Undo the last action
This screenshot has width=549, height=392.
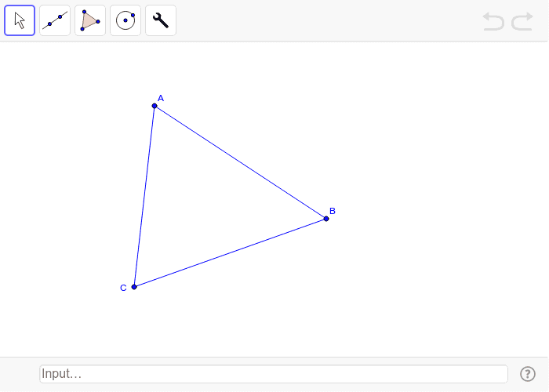click(493, 21)
